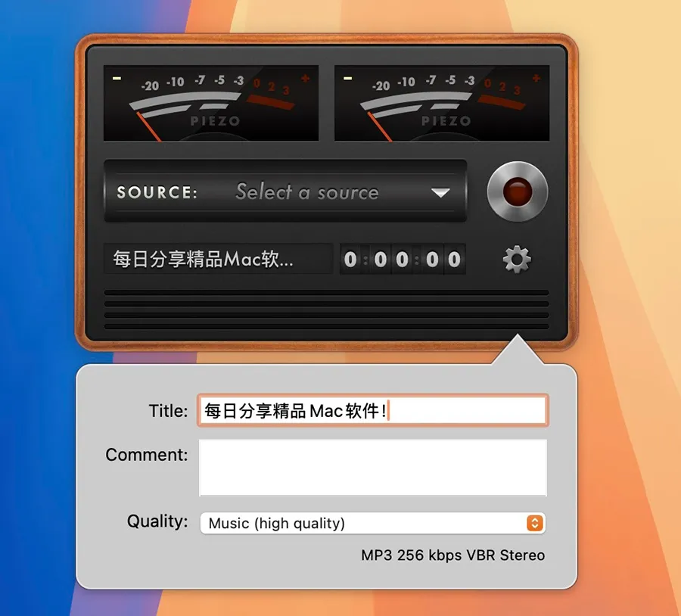Click the PIEZO logo on left VU meter
Viewport: 681px width, 616px height.
click(x=214, y=121)
